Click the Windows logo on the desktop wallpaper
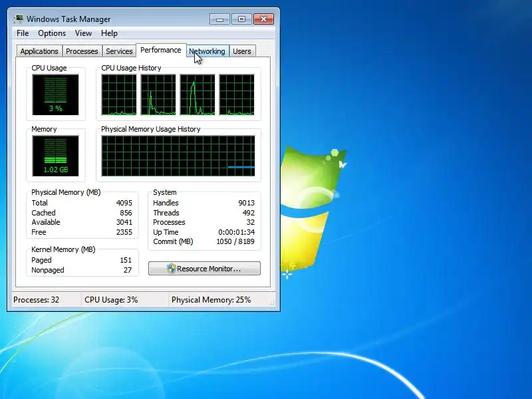 (312, 210)
